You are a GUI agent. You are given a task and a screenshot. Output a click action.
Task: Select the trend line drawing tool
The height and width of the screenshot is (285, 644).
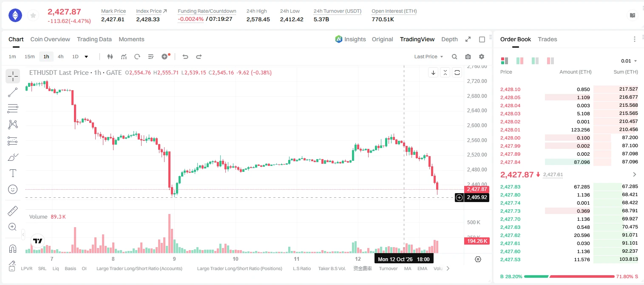[13, 92]
